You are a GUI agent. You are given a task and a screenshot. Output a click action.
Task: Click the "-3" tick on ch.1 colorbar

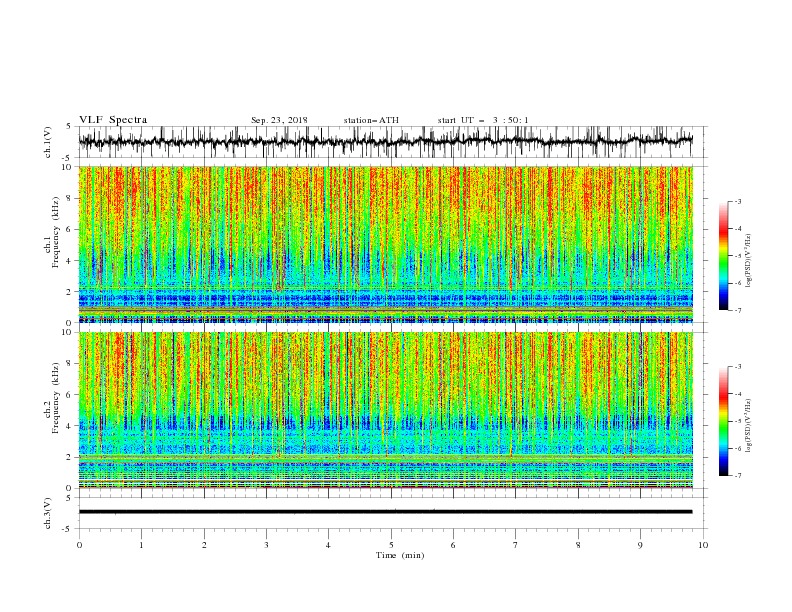pos(737,201)
